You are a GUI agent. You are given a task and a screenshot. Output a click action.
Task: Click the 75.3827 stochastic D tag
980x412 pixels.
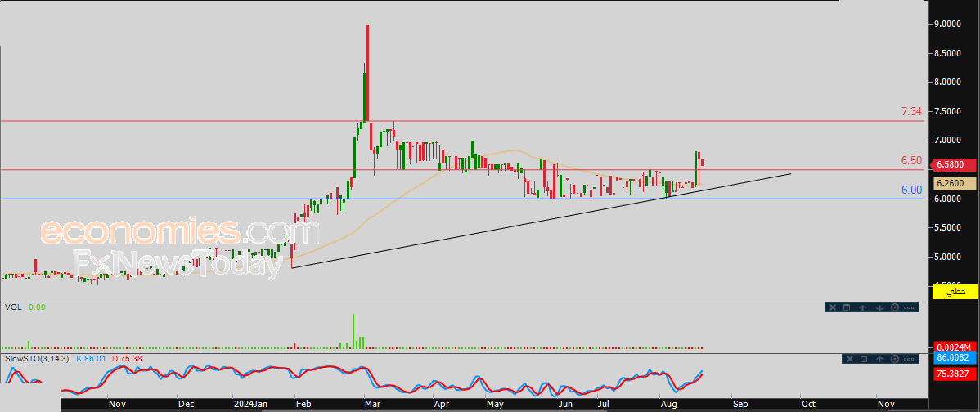coord(954,374)
